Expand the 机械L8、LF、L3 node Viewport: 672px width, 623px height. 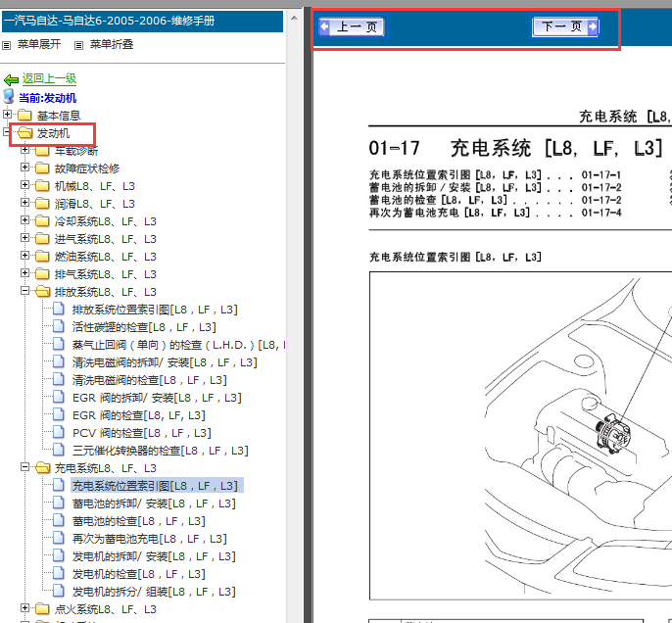click(x=24, y=185)
